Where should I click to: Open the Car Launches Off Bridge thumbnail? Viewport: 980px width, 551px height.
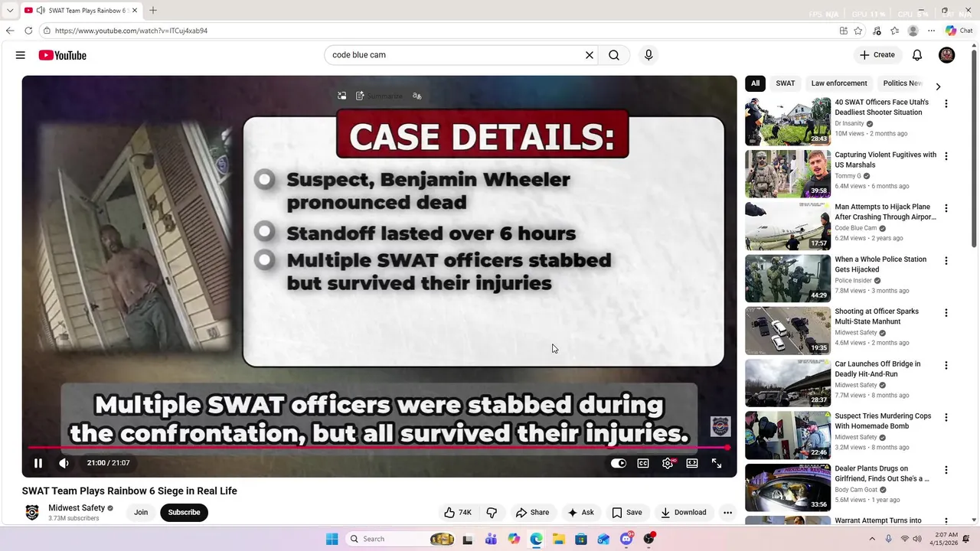[x=788, y=383]
